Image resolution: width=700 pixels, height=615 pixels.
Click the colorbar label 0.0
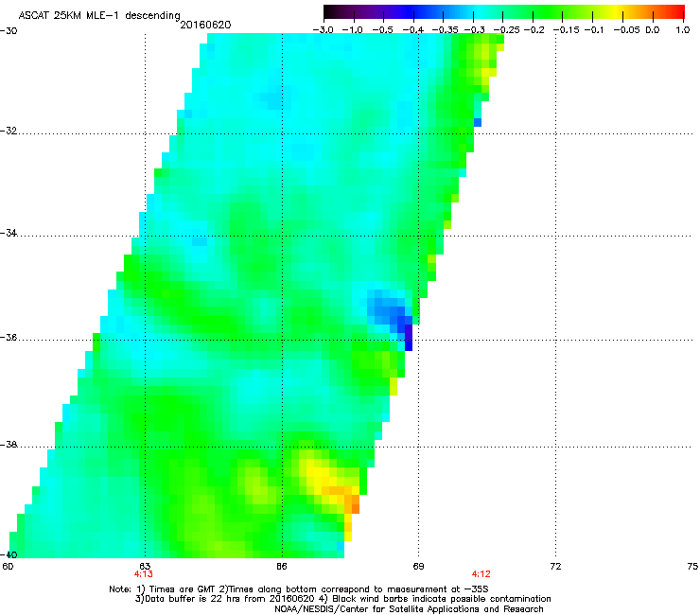coord(653,30)
